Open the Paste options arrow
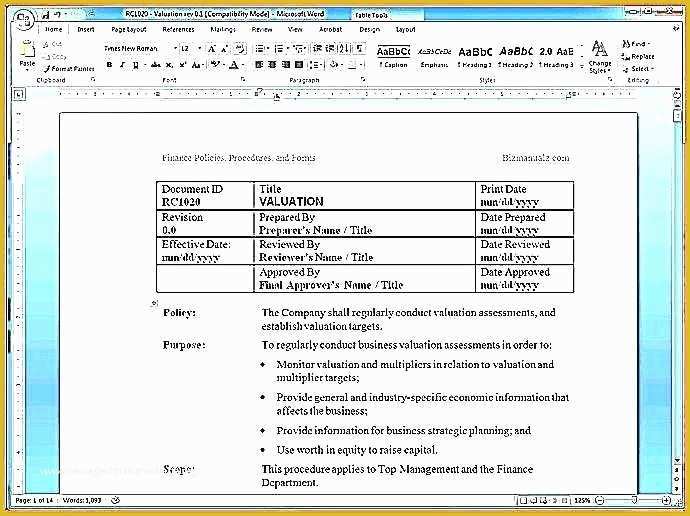Screen dimensions: 690x516 27,70
